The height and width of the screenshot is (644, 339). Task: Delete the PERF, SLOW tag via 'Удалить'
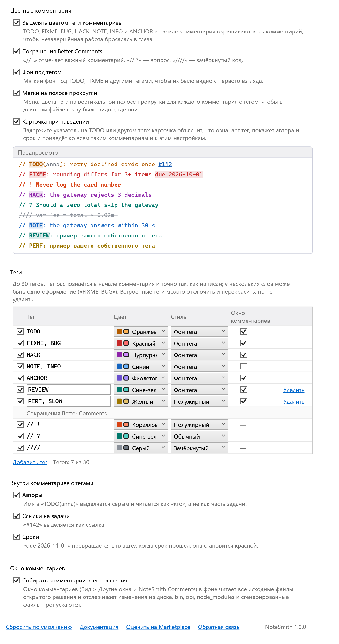[294, 402]
